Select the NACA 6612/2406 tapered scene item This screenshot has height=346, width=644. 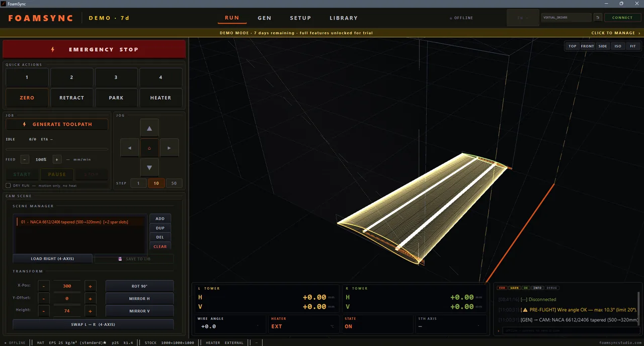pos(82,222)
